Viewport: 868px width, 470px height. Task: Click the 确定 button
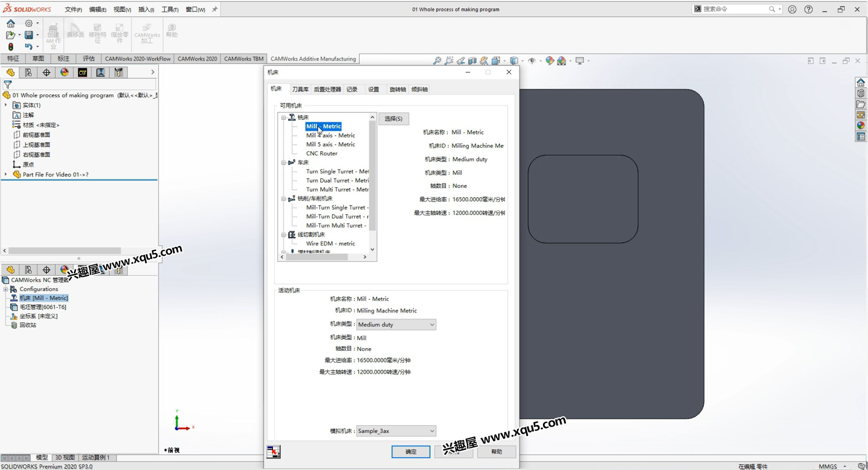click(x=411, y=452)
